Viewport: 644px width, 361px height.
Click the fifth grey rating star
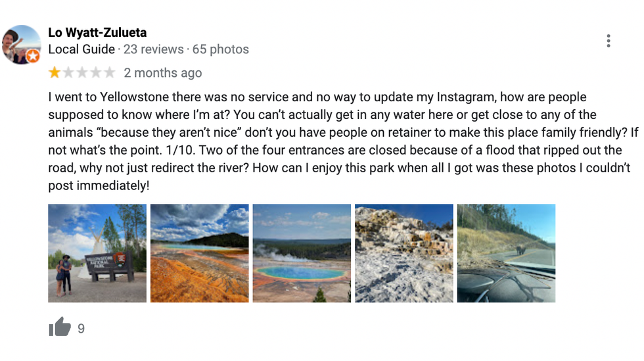coord(109,72)
